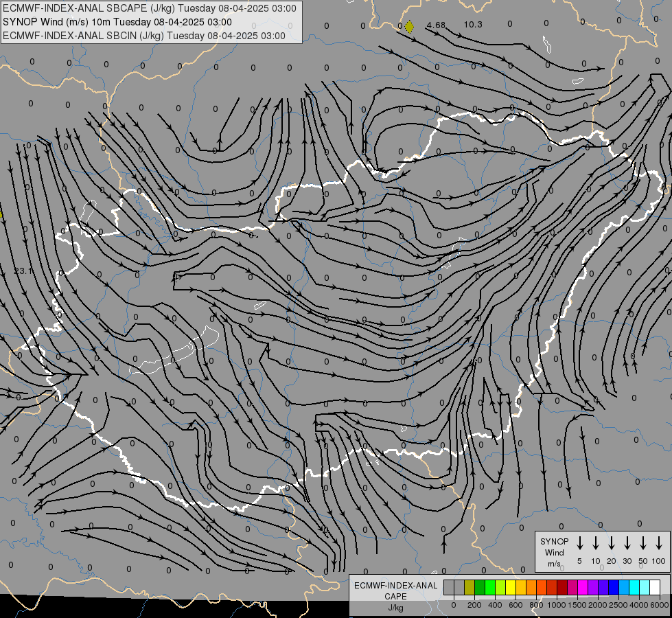Click the 5 m/s wind arrow in legend
Viewport: 672px width, 618px height.
[x=579, y=543]
